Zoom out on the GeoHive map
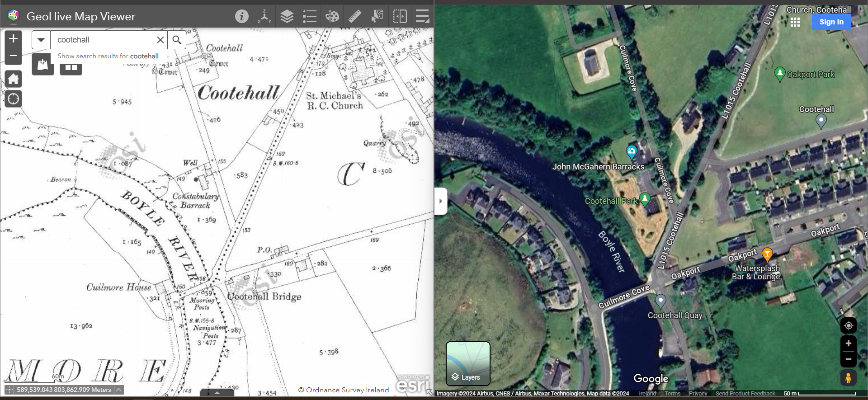This screenshot has height=400, width=868. (14, 56)
